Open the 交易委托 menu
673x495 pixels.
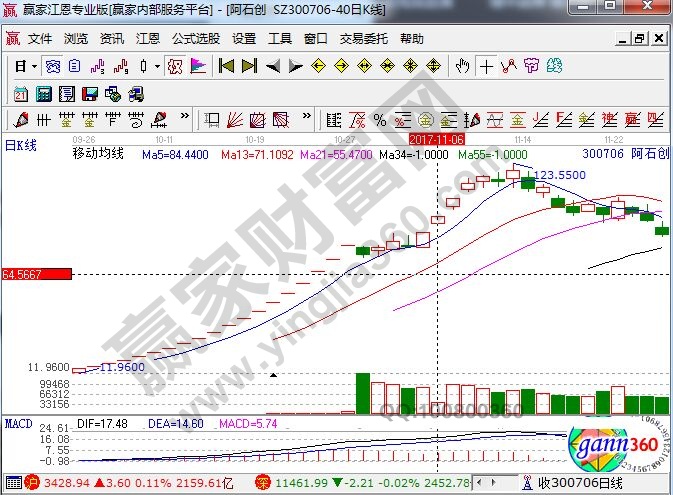click(364, 39)
